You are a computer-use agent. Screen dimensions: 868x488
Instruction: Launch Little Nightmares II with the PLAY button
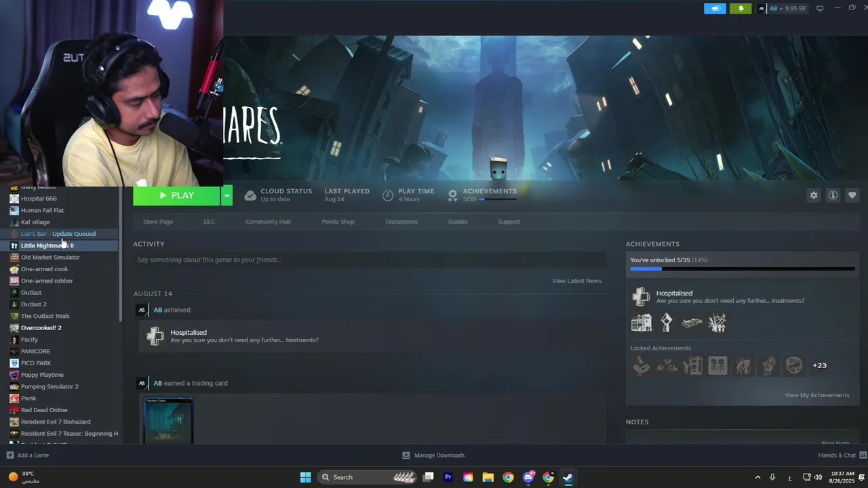[x=176, y=195]
